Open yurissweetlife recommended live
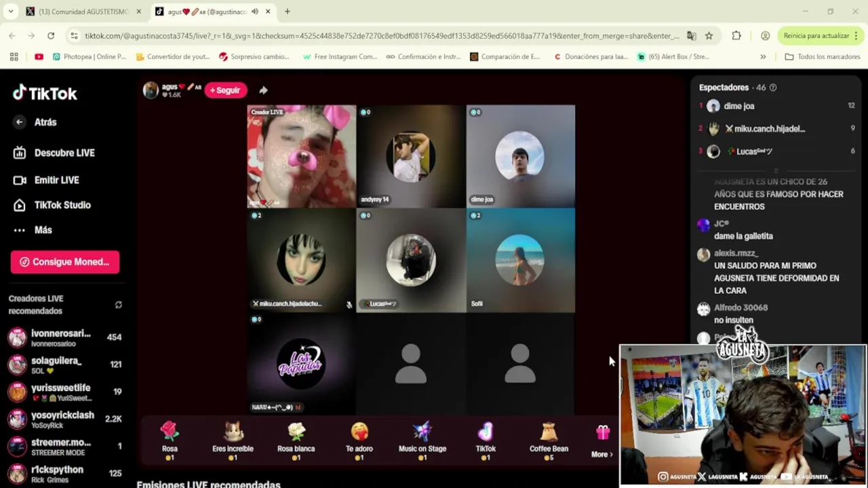Screen dimensions: 868x488 65,392
